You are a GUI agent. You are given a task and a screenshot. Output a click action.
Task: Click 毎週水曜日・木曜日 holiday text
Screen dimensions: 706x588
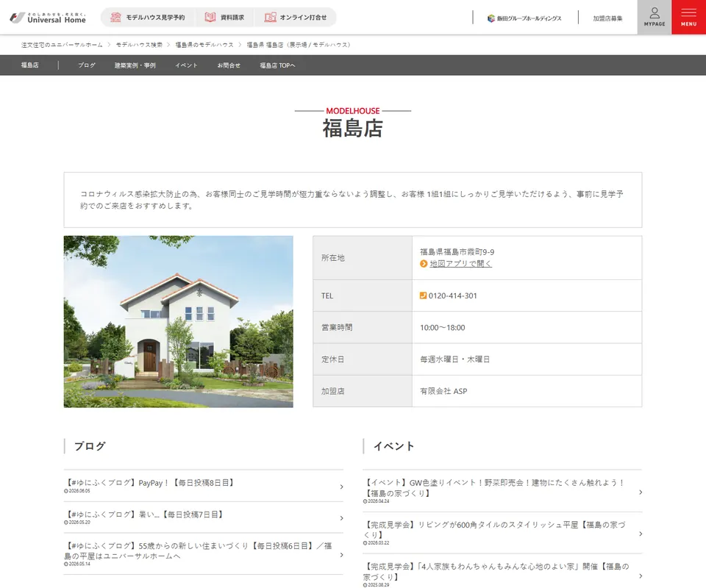point(454,359)
